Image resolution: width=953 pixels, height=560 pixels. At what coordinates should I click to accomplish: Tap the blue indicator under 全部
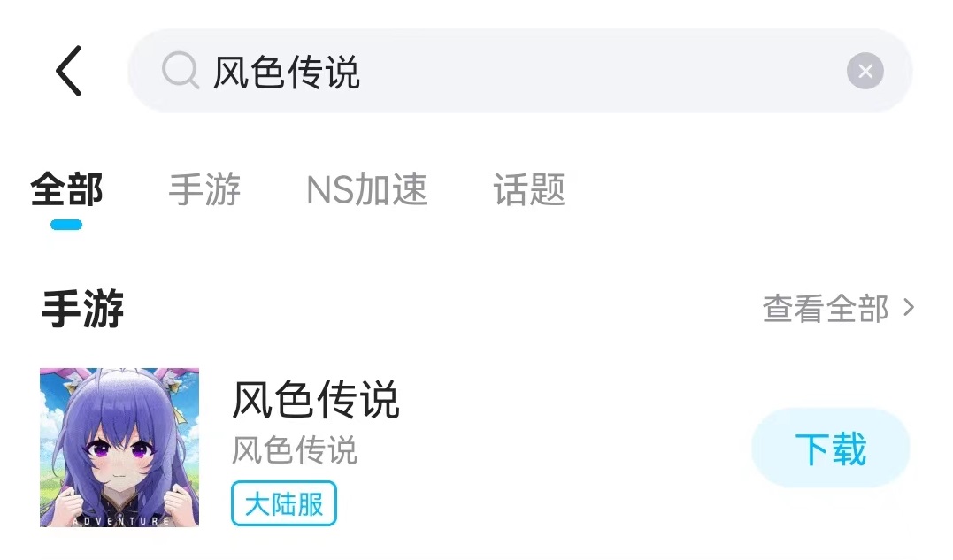(66, 225)
